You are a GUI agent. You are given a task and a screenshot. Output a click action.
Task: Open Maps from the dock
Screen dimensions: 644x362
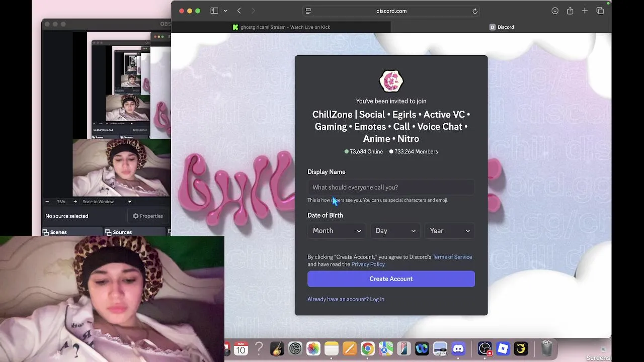click(x=386, y=348)
